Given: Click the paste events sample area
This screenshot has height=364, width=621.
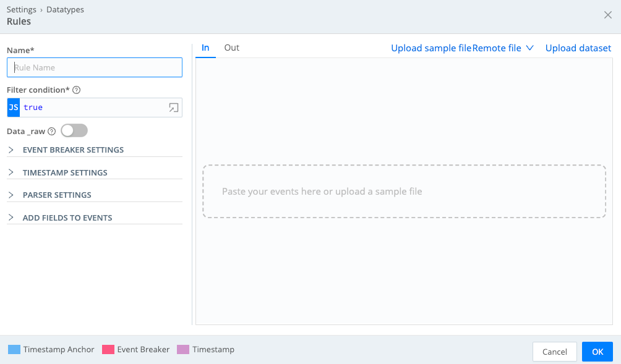Looking at the screenshot, I should click(404, 192).
